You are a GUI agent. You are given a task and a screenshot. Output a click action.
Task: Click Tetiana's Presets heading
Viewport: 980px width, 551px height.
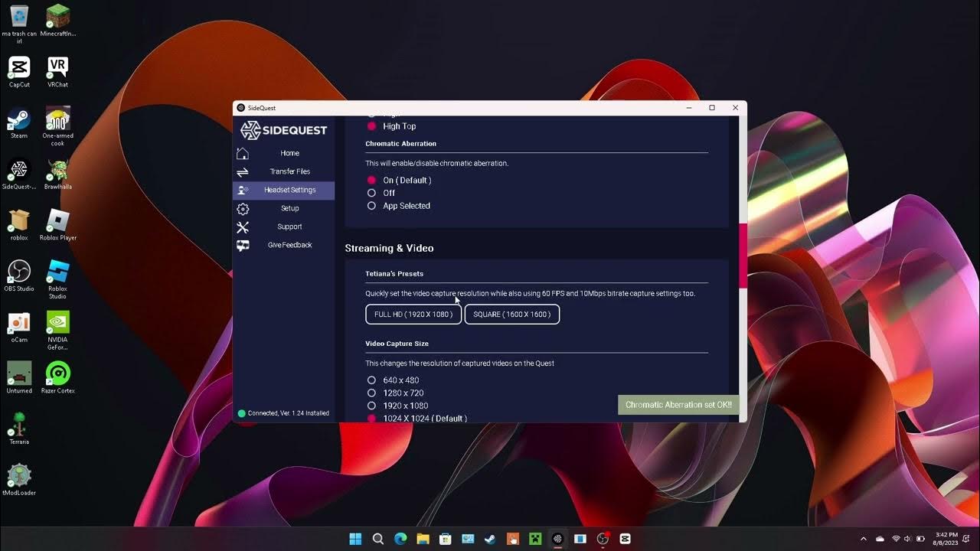click(394, 273)
